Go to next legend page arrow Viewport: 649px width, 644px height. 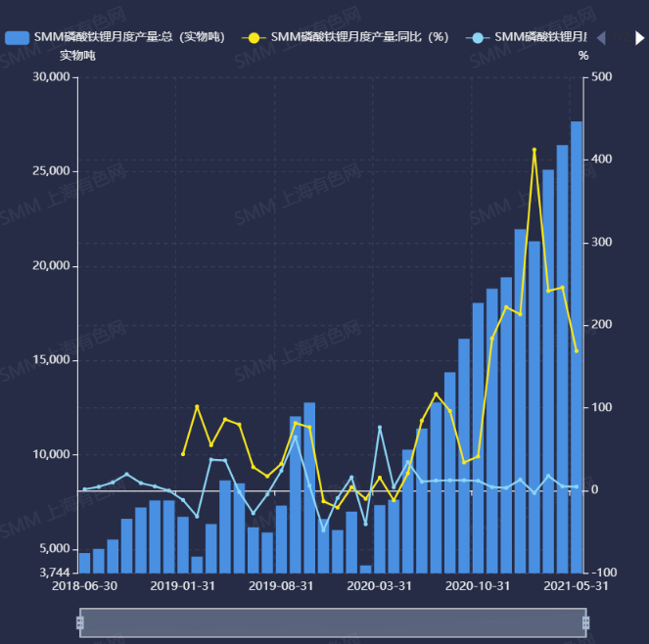click(639, 37)
